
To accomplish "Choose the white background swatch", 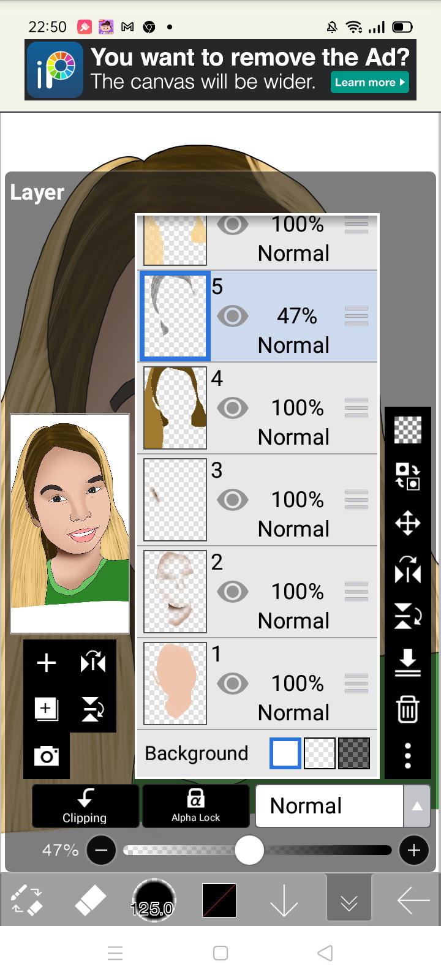I will pos(285,753).
